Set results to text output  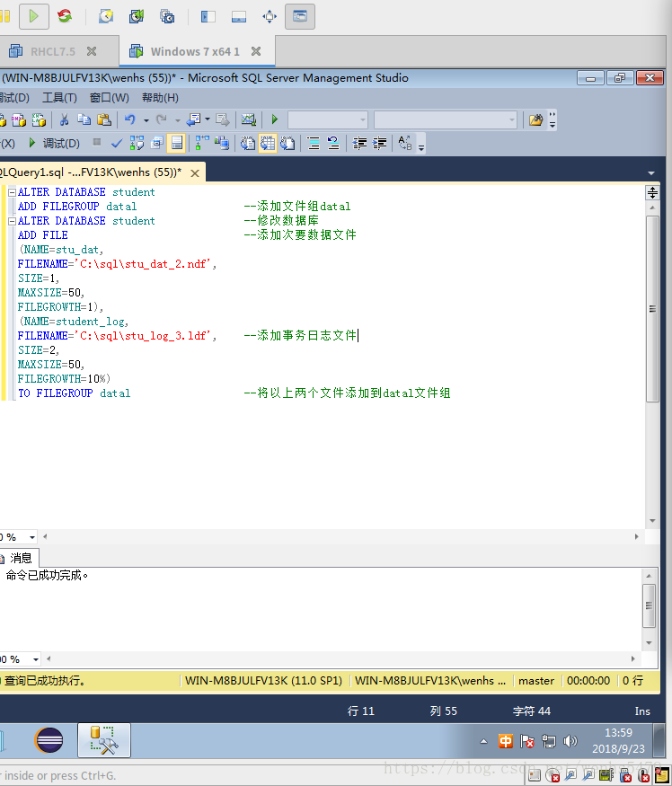pyautogui.click(x=247, y=144)
